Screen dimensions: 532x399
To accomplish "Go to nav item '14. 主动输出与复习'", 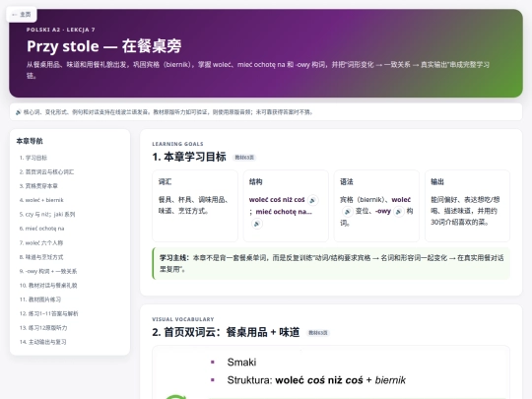I will (42, 342).
